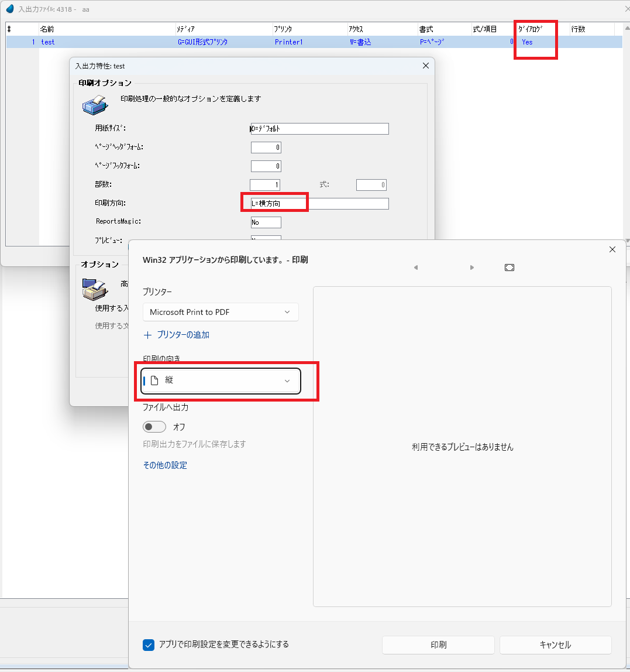Toggle the ファイルへ出力 switch
Viewport: 630px width, 672px height.
(154, 427)
